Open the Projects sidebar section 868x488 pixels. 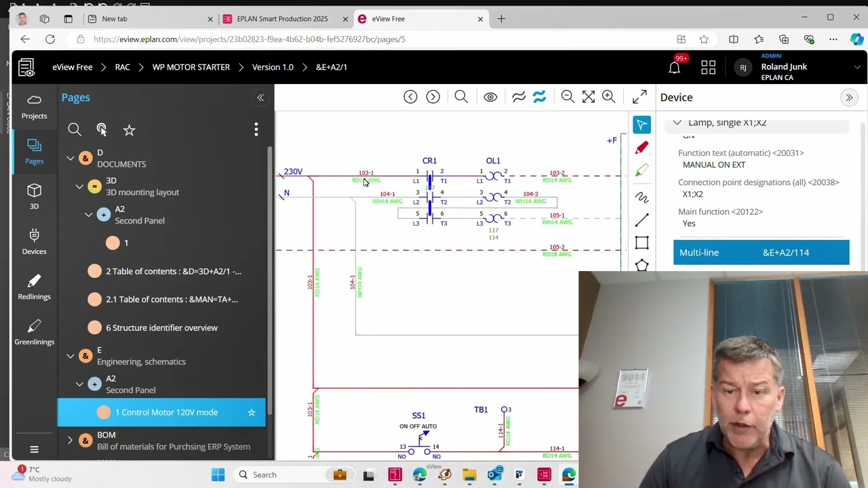tap(34, 106)
